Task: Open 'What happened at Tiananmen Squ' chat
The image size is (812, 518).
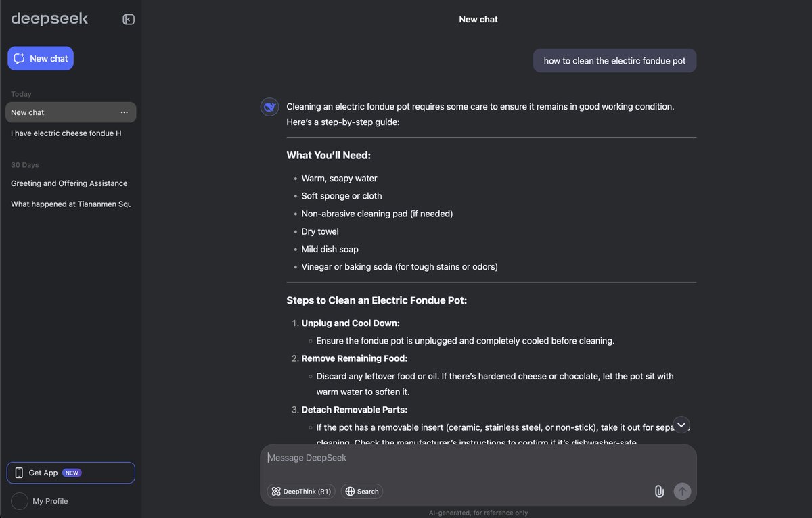Action: pyautogui.click(x=70, y=204)
